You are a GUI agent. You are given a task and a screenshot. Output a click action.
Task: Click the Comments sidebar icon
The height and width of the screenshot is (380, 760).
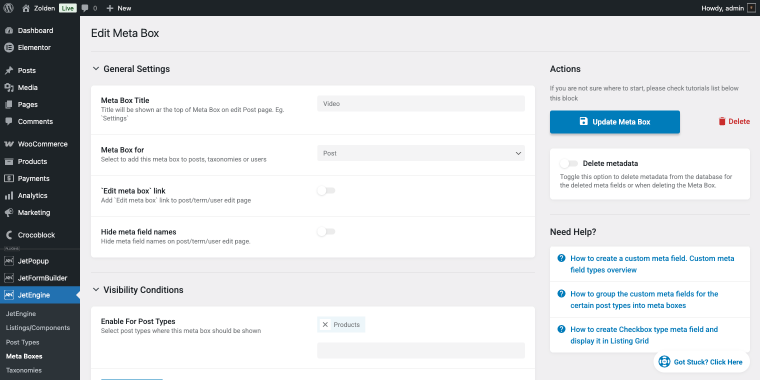(9, 121)
